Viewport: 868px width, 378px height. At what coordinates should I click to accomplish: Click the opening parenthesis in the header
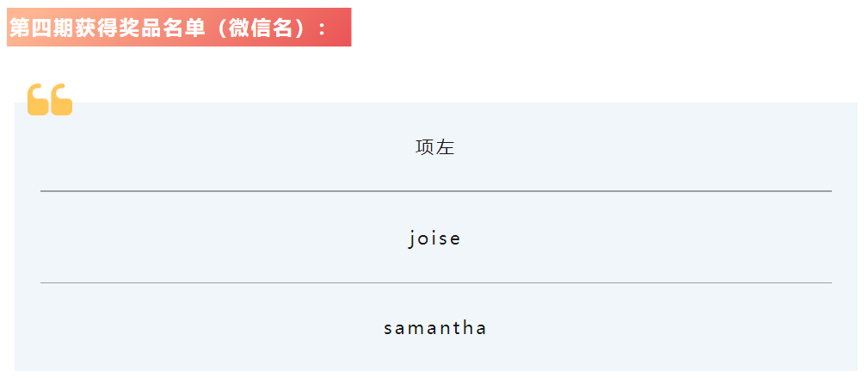click(221, 28)
